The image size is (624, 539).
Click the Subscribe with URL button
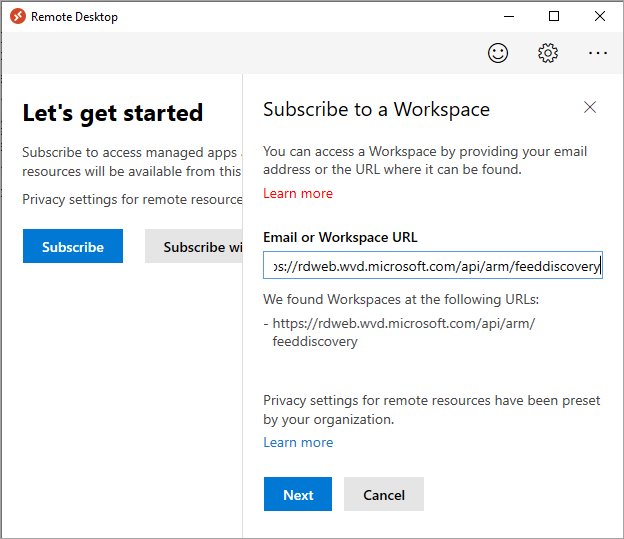[x=194, y=246]
